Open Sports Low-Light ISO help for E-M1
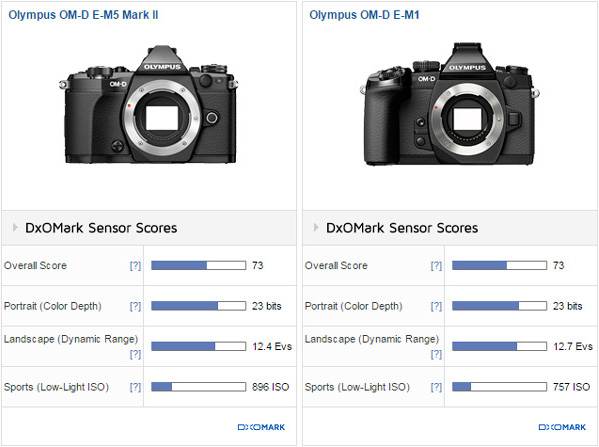 (x=436, y=387)
